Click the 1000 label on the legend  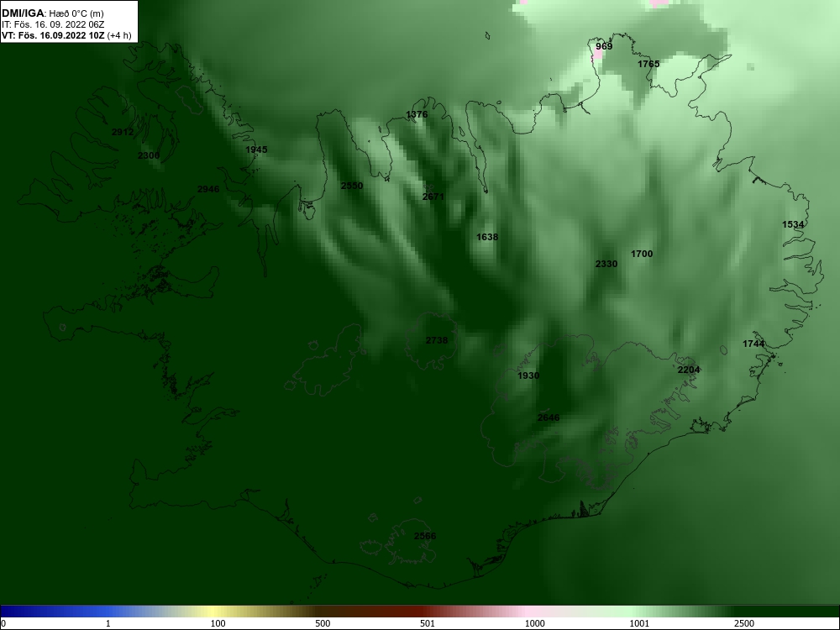click(534, 623)
